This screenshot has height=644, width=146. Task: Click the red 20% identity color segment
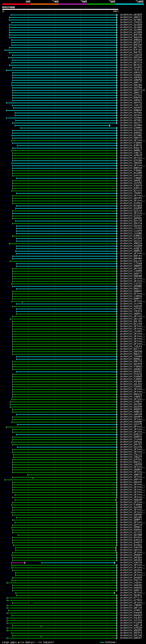16,4
